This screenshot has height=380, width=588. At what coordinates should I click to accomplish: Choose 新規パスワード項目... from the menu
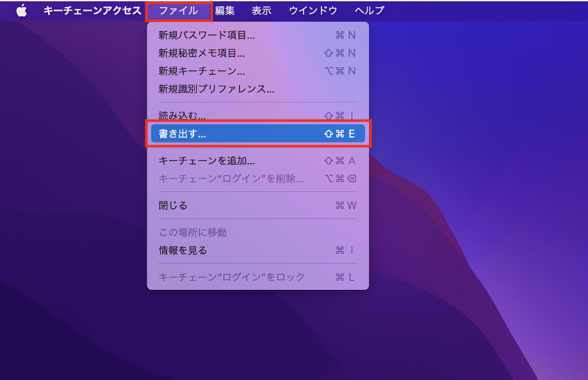(257, 35)
